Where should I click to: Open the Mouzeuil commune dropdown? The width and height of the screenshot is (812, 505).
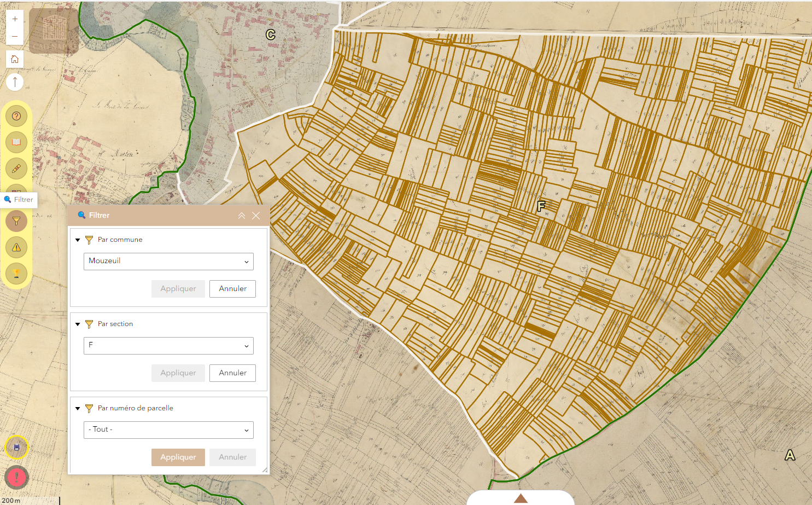[168, 262]
